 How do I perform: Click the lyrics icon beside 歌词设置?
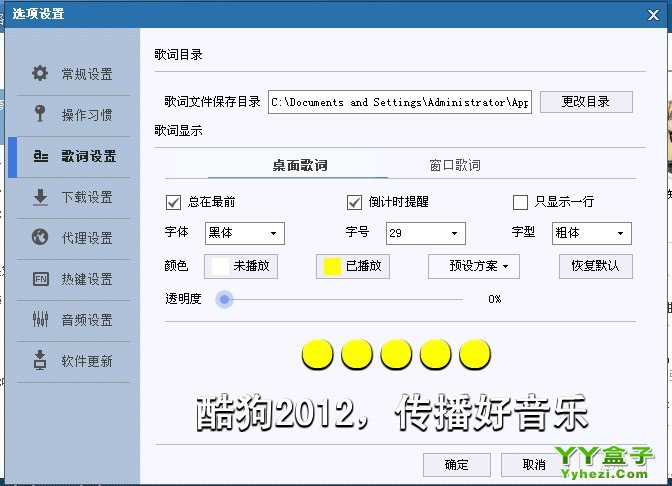41,156
